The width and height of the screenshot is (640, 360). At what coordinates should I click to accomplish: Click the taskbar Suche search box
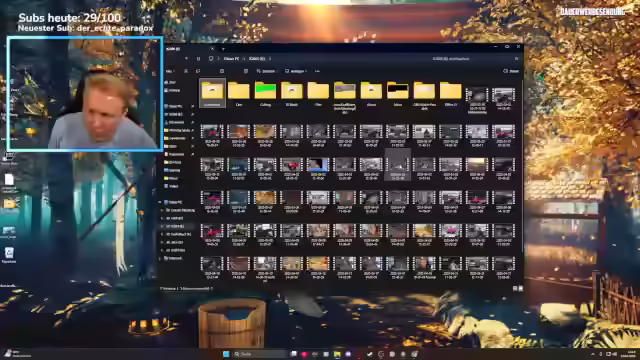[x=260, y=354]
